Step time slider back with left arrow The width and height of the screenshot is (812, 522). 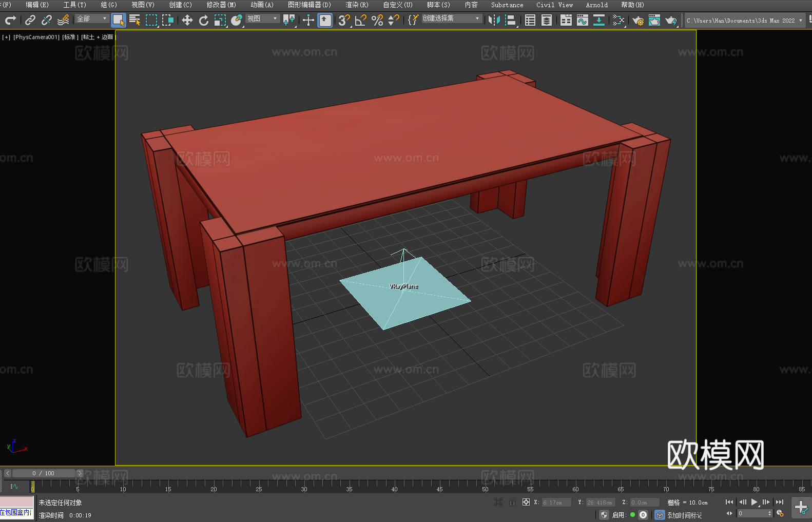pyautogui.click(x=8, y=473)
